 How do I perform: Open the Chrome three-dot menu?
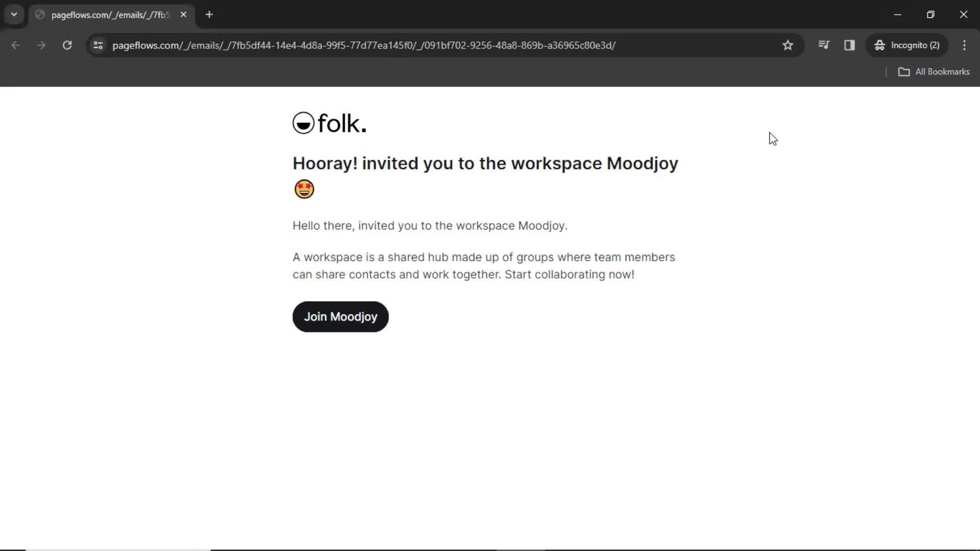click(x=964, y=45)
